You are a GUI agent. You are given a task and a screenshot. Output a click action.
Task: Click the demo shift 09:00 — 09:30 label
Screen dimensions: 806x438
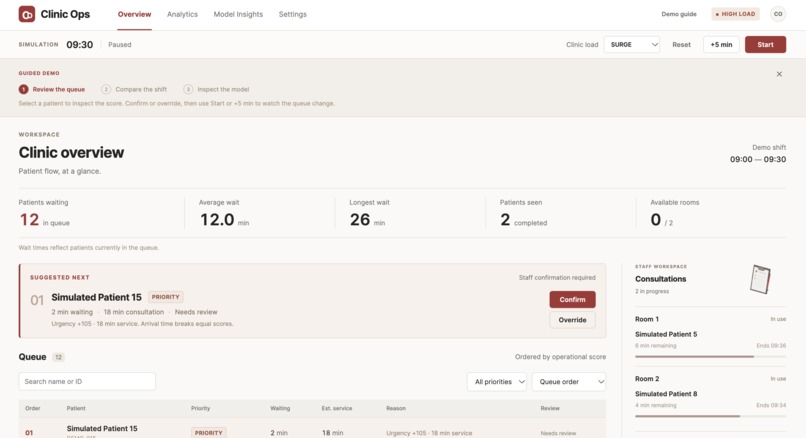758,159
